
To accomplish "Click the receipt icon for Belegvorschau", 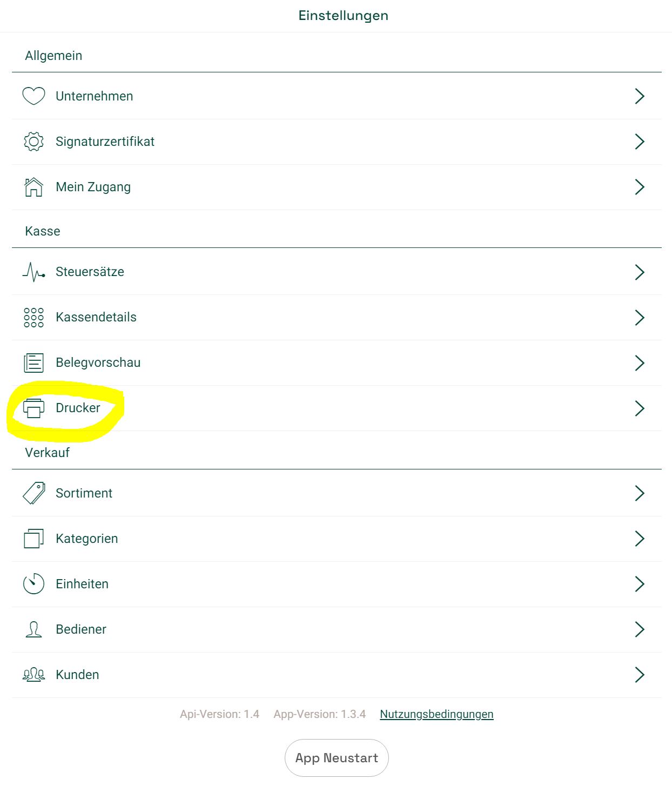I will point(33,362).
